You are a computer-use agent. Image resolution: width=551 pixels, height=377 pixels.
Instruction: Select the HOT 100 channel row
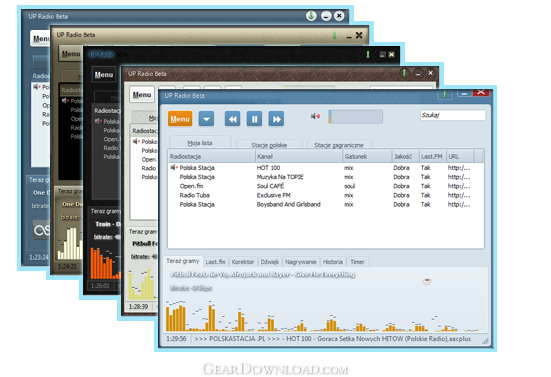[326, 168]
